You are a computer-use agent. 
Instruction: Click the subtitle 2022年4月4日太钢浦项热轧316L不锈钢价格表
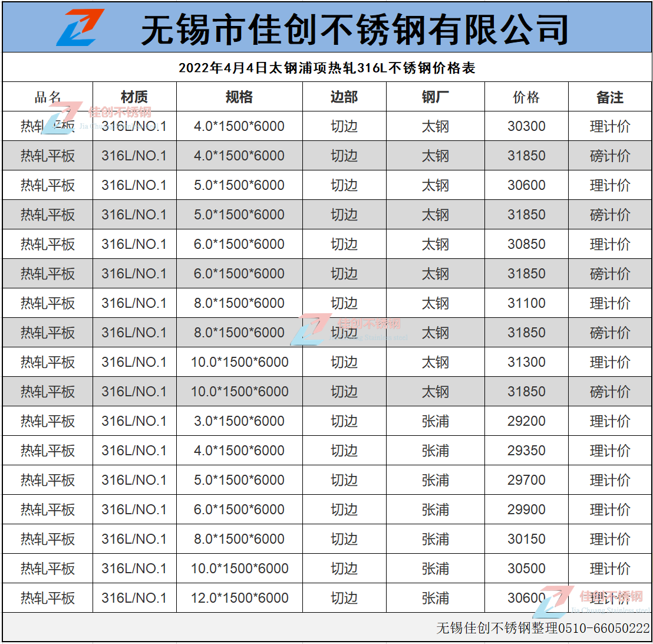[327, 68]
